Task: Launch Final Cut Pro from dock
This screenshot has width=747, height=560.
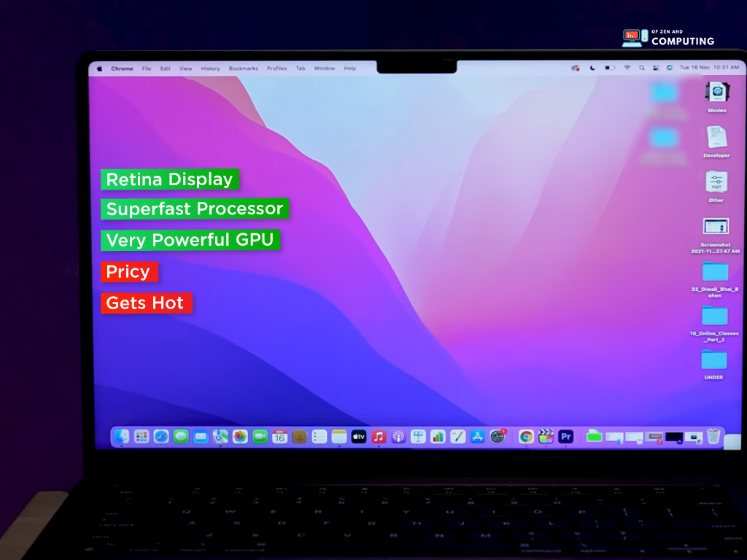Action: (x=546, y=436)
